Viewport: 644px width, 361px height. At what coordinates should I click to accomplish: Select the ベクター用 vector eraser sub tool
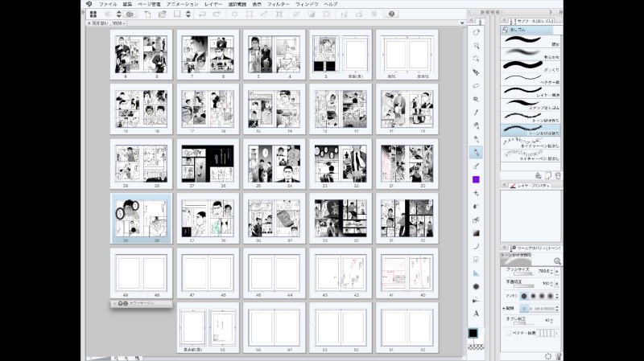pyautogui.click(x=530, y=79)
